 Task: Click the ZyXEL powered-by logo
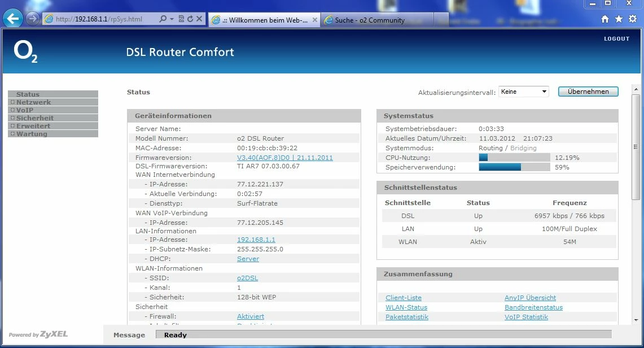tap(38, 334)
